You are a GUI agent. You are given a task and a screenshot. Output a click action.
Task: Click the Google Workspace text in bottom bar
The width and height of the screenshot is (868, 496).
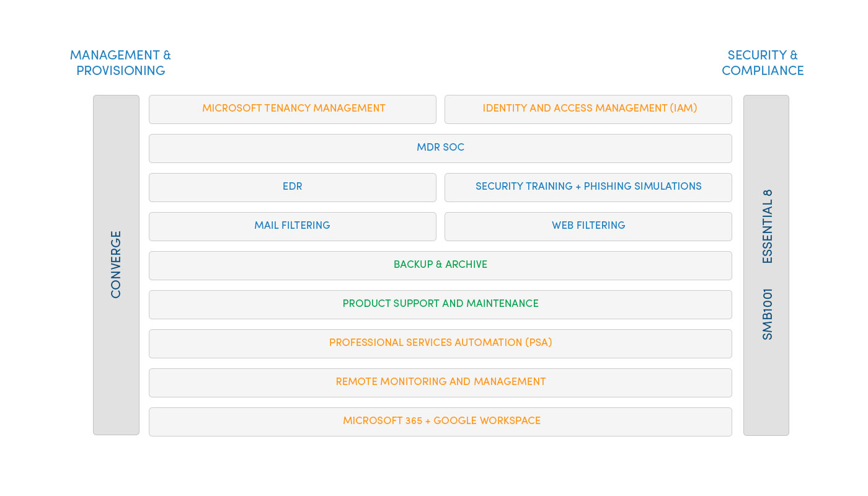point(487,421)
